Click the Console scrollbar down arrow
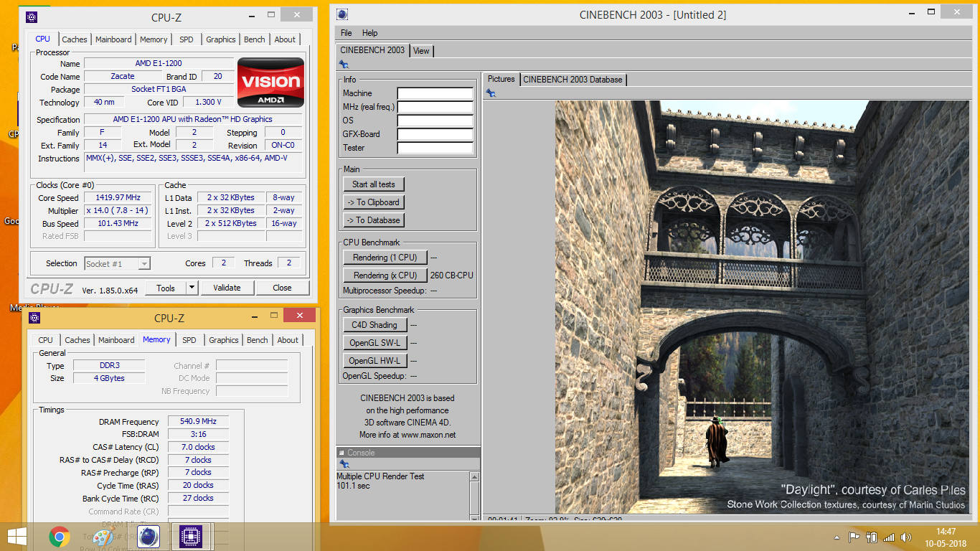 point(474,517)
